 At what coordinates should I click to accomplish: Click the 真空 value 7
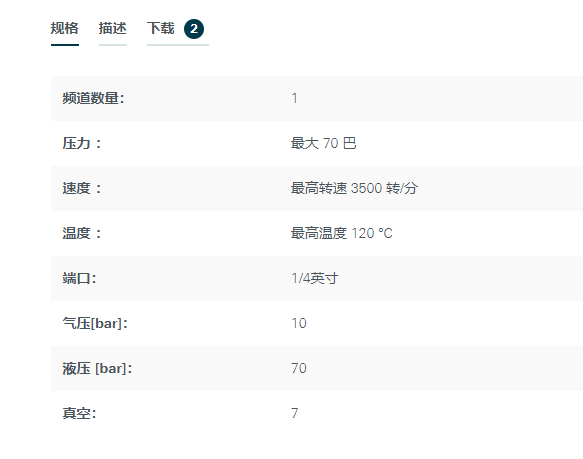tap(294, 414)
